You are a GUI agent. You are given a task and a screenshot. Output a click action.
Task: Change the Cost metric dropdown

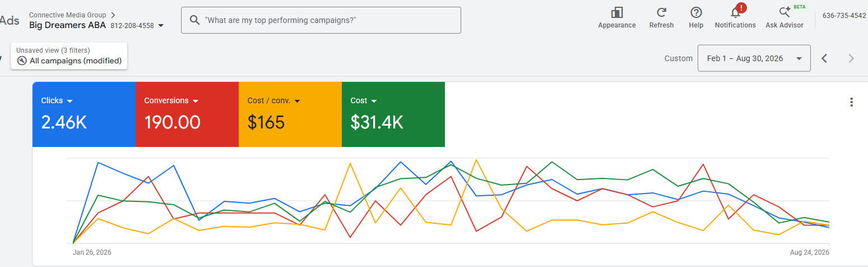[x=374, y=101]
